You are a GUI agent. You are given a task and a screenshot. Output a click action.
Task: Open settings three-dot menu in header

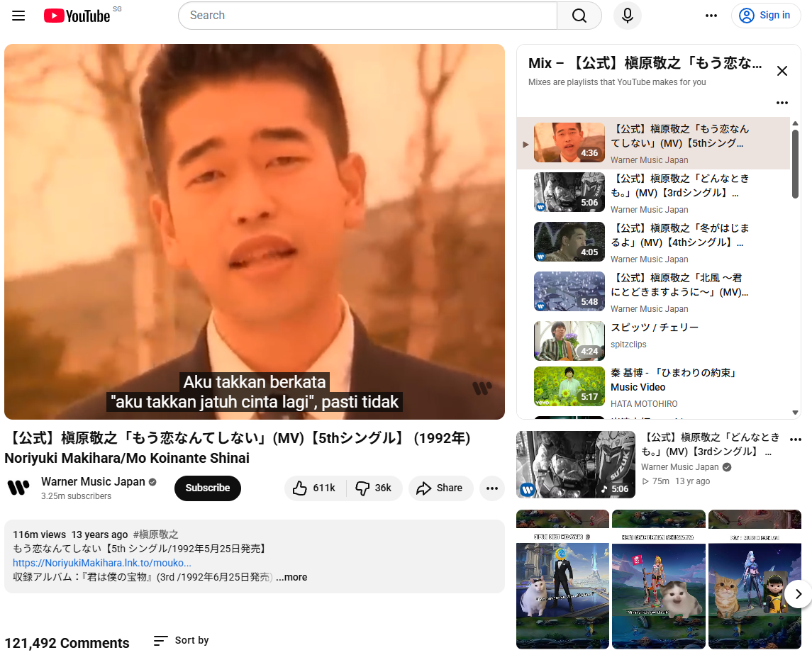(711, 16)
